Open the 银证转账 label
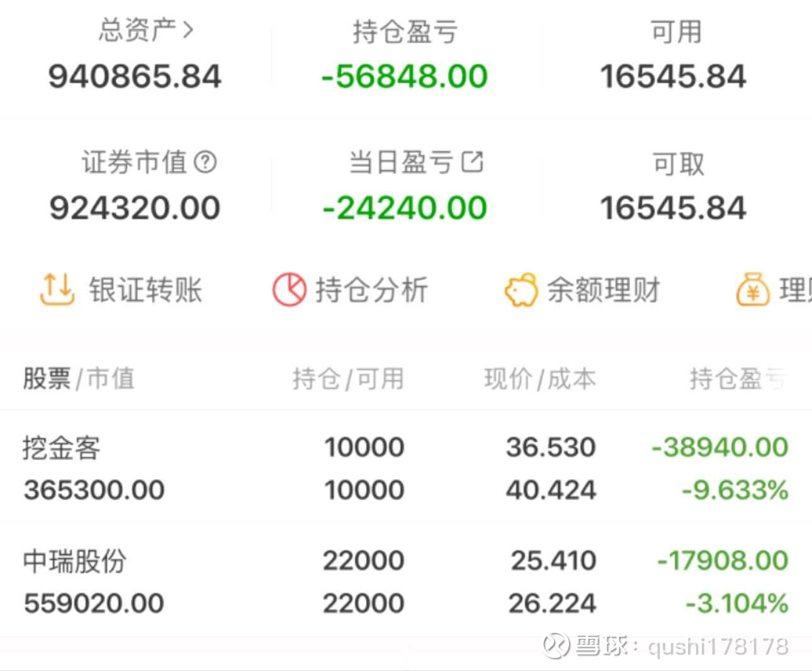Viewport: 812px width, 671px height. point(145,290)
